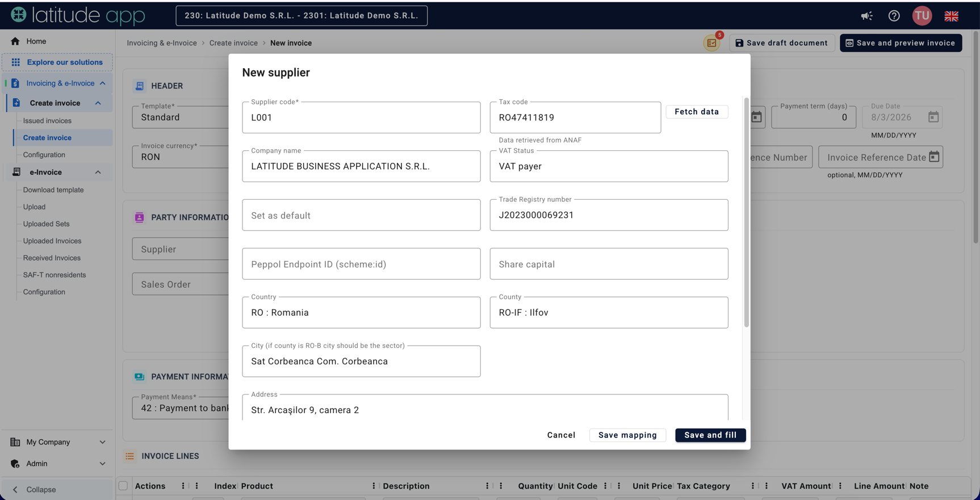Open the Description column options menu

(487, 486)
